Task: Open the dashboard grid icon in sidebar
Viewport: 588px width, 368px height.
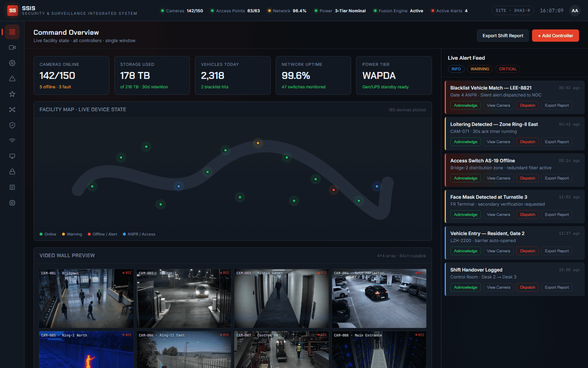Action: click(12, 32)
